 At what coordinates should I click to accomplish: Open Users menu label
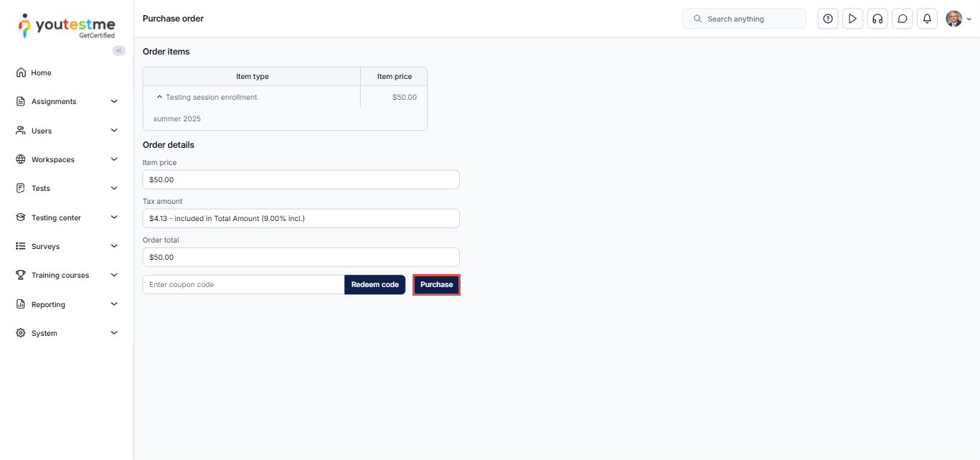42,131
